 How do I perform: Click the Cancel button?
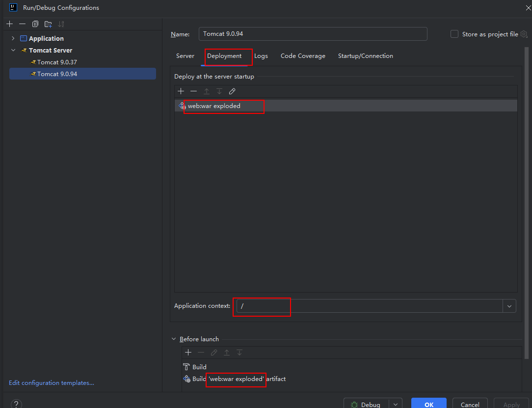[x=470, y=404]
